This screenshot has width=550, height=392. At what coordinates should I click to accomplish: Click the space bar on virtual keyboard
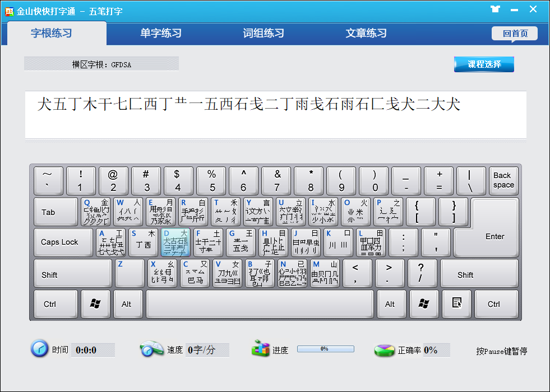click(260, 304)
